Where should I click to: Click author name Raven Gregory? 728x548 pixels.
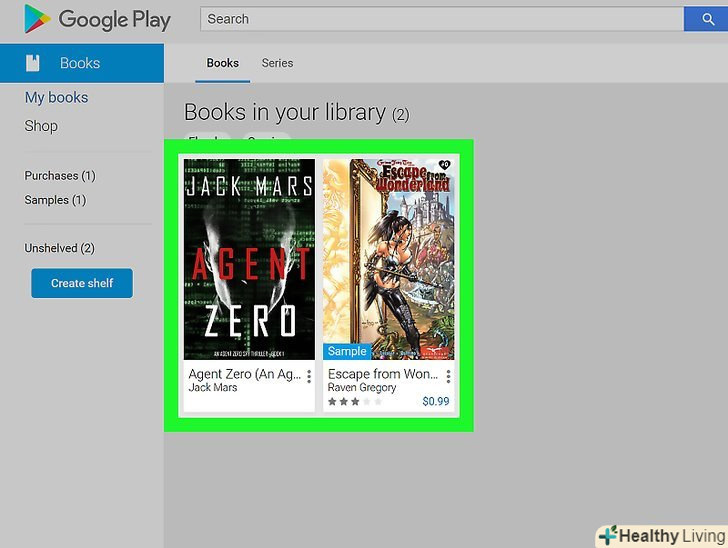pyautogui.click(x=362, y=388)
